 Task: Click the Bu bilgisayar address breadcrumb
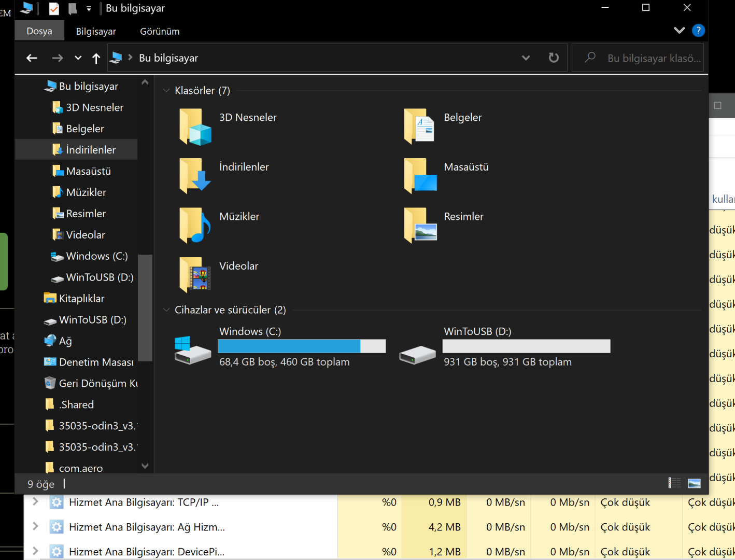pos(168,58)
